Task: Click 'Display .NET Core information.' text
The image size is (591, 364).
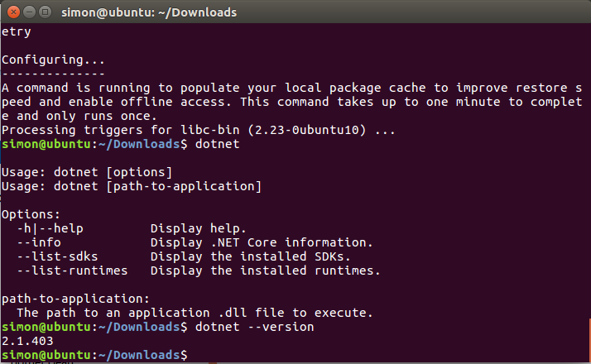Action: (x=262, y=242)
